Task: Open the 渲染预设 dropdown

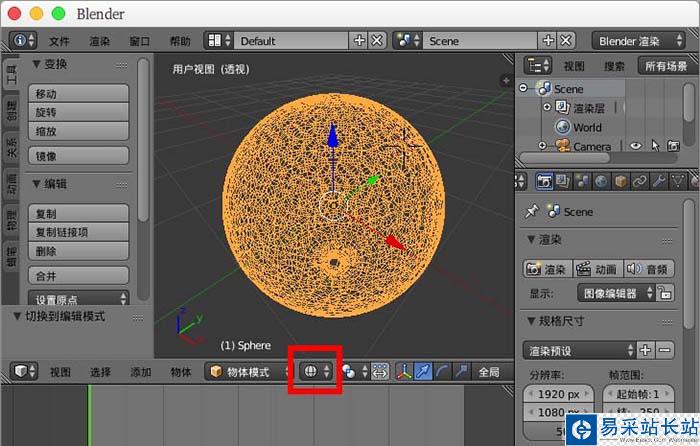Action: coord(579,350)
